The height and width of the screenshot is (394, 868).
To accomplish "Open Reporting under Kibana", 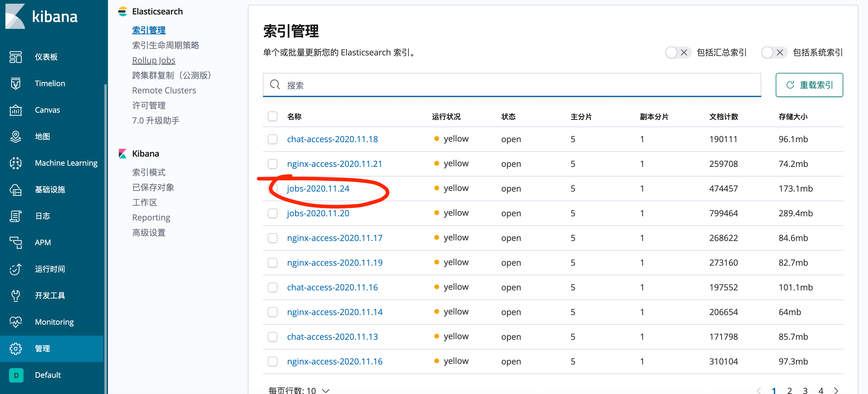I will click(x=151, y=217).
